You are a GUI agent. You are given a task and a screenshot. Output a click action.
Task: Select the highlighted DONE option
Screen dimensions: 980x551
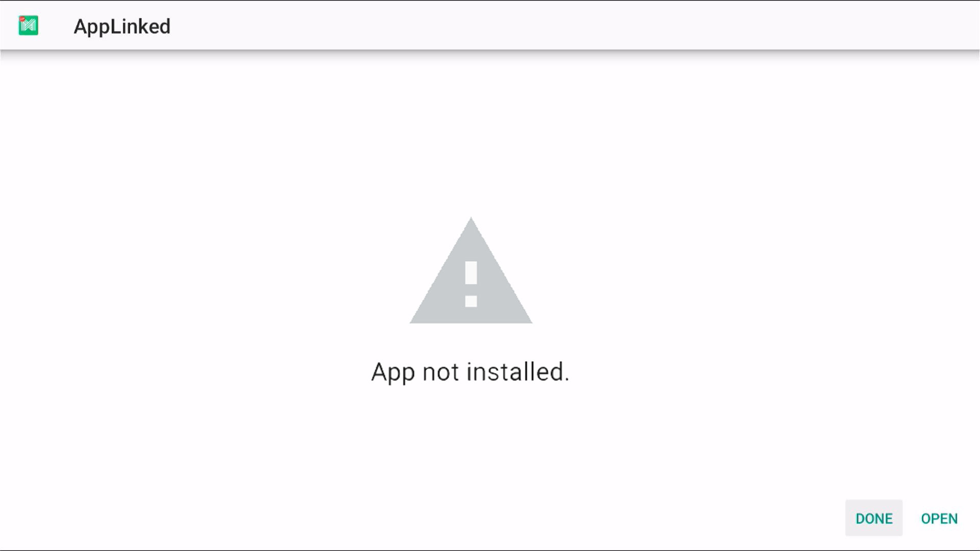tap(874, 518)
